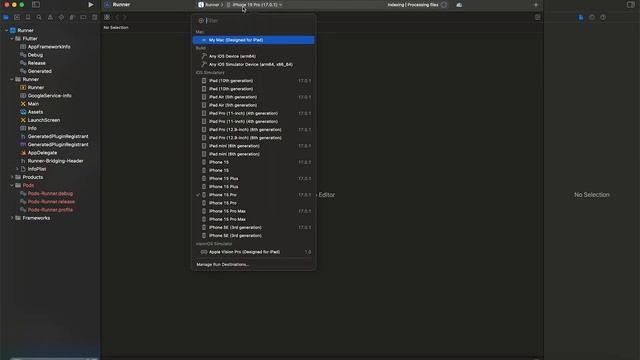Select the Generated config file
This screenshot has height=360, width=640.
coord(40,71)
